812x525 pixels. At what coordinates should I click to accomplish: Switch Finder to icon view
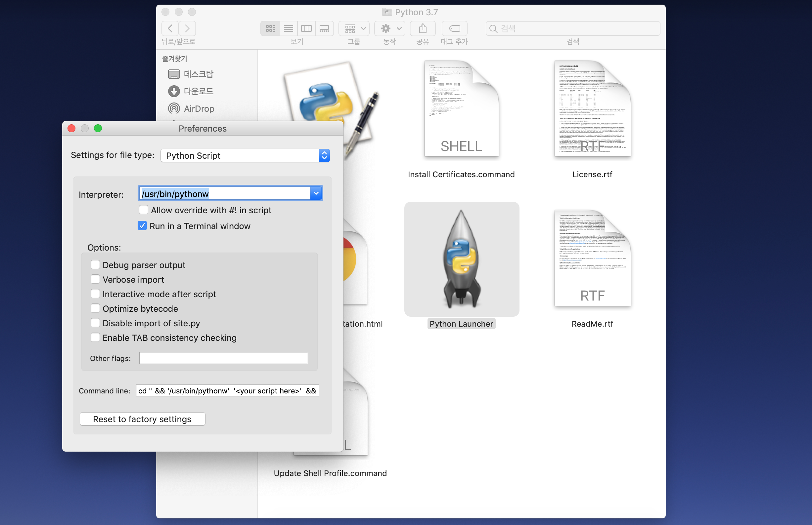[270, 28]
